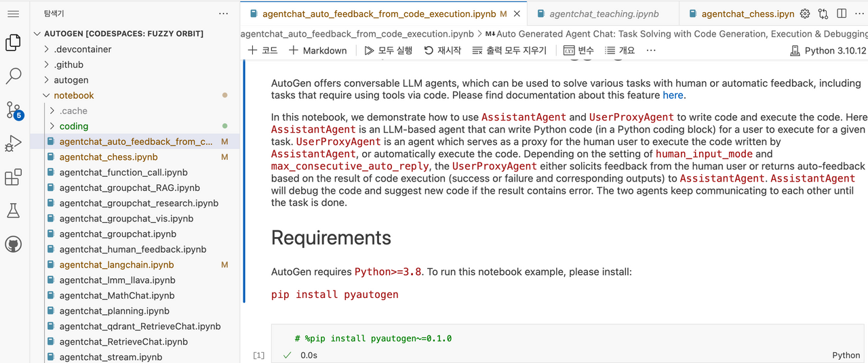Expand the .devcontainer folder
This screenshot has height=363, width=868.
click(x=83, y=49)
